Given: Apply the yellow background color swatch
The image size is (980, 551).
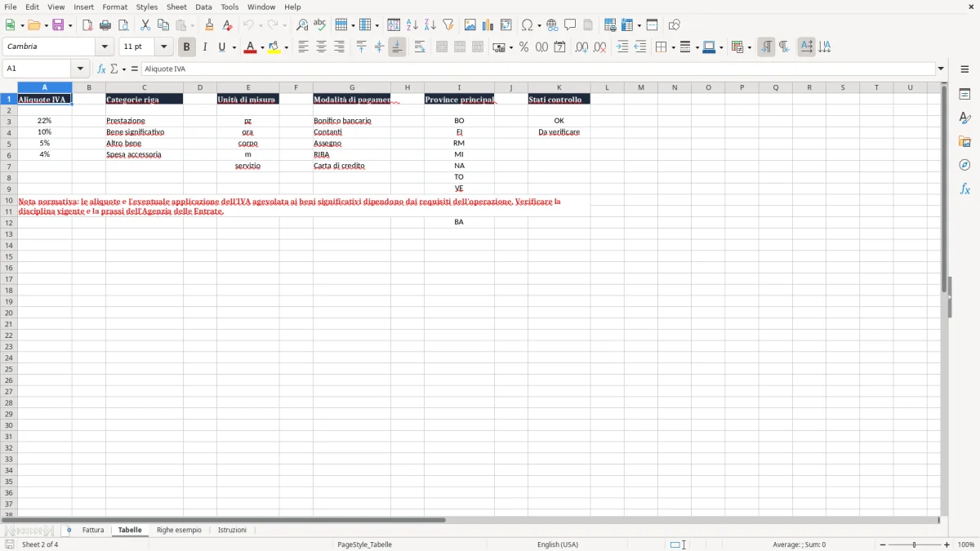Looking at the screenshot, I should [274, 47].
